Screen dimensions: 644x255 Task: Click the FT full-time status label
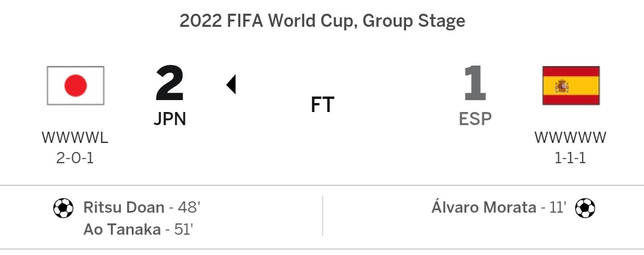coord(323,105)
